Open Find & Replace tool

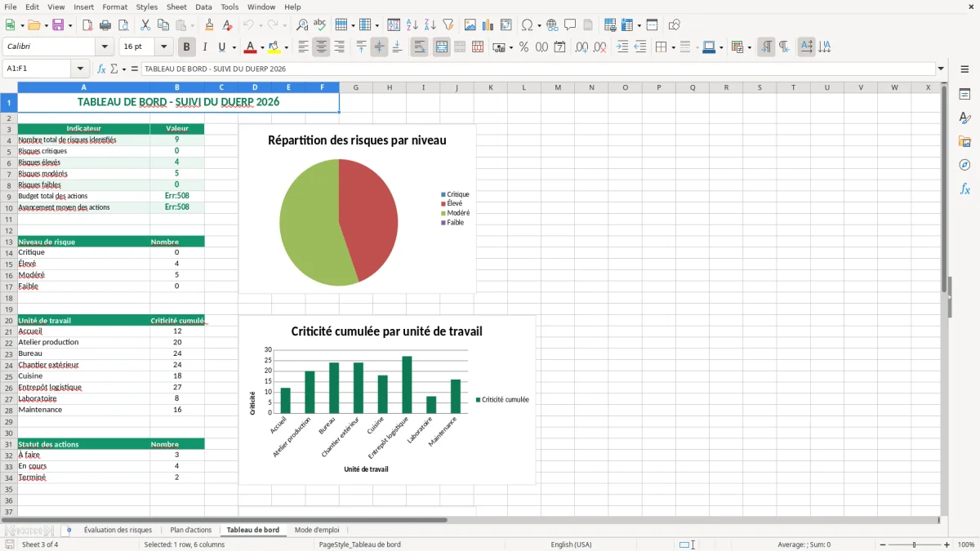302,25
